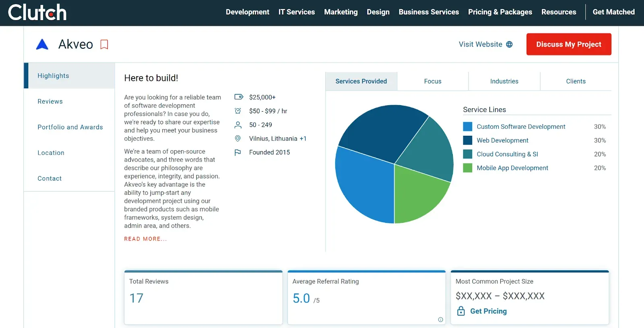644x328 pixels.
Task: Open the Web Development service link
Action: coord(502,140)
